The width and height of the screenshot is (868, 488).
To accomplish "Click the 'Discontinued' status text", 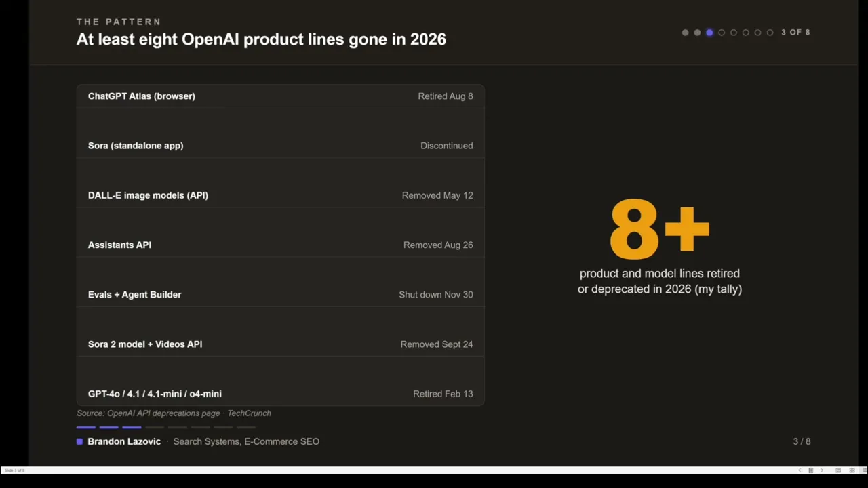I will (x=447, y=146).
